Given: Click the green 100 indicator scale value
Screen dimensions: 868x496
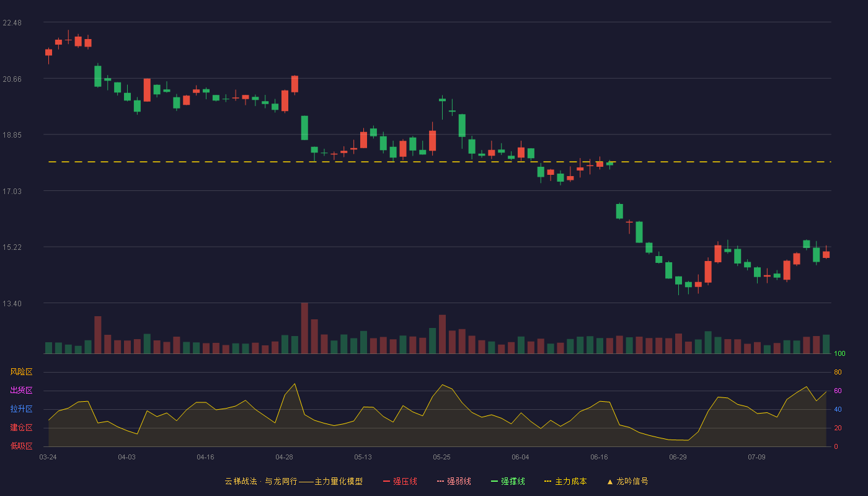Looking at the screenshot, I should pyautogui.click(x=839, y=354).
